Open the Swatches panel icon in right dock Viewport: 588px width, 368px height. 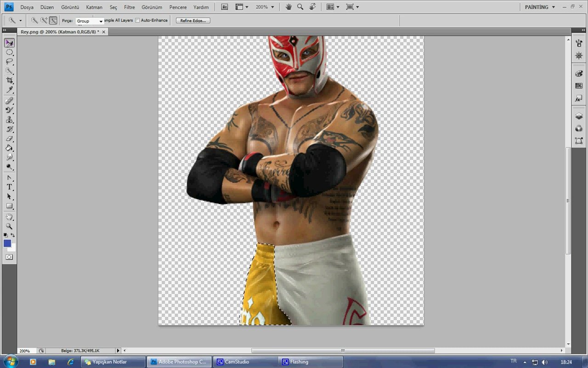click(x=579, y=86)
